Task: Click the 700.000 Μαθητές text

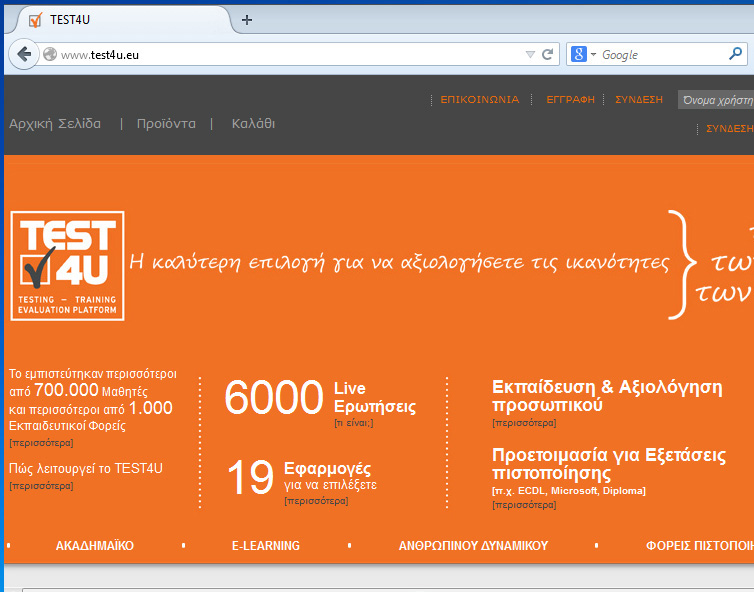Action: click(91, 390)
